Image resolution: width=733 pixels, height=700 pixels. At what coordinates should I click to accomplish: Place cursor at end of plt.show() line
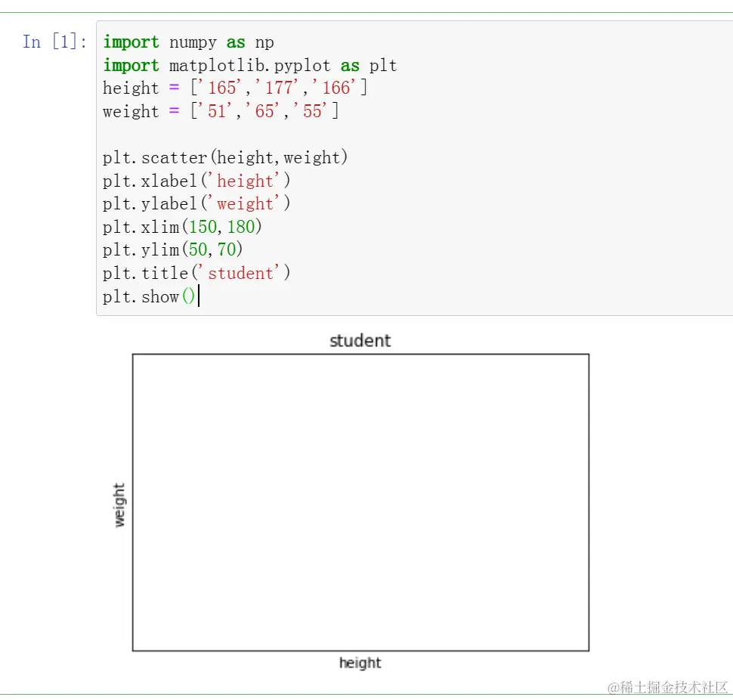click(x=196, y=296)
